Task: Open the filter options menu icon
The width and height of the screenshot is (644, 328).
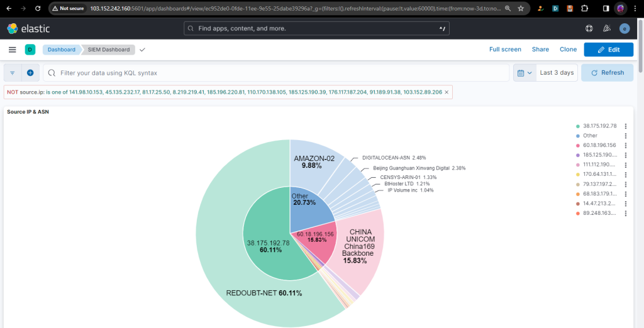Action: coord(13,73)
